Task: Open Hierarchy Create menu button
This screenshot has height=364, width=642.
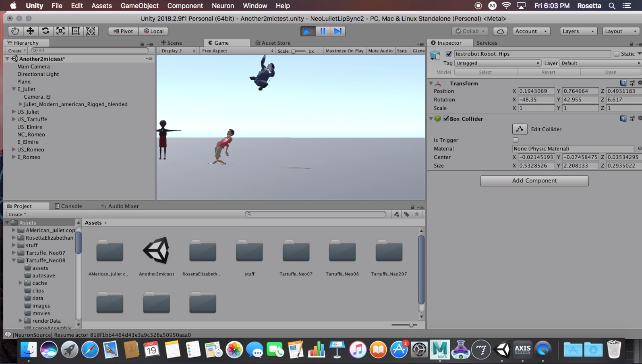Action: [17, 51]
